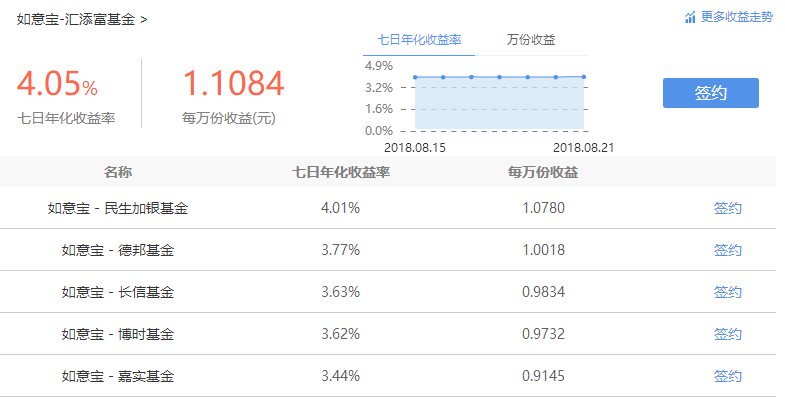Click the 1.1084 earnings figure
This screenshot has height=400, width=785.
(x=233, y=83)
